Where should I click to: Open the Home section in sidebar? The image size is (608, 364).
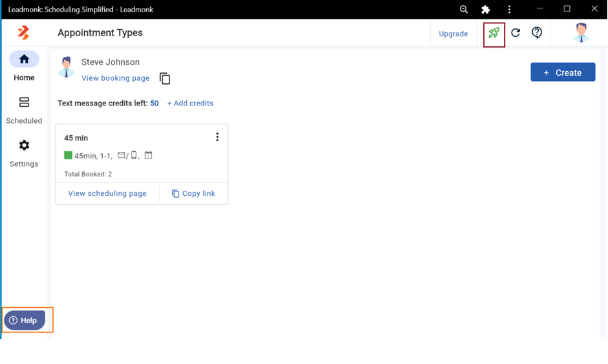[24, 67]
